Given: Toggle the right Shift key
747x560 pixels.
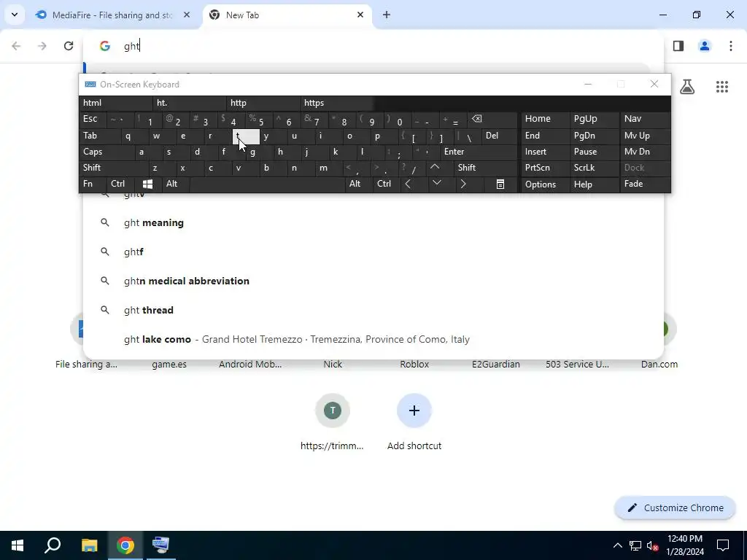Looking at the screenshot, I should 485,168.
